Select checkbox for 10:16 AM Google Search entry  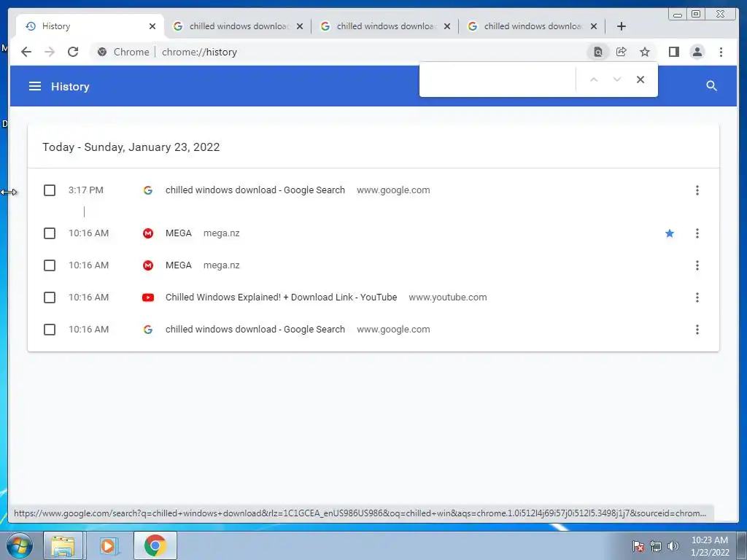click(x=50, y=330)
